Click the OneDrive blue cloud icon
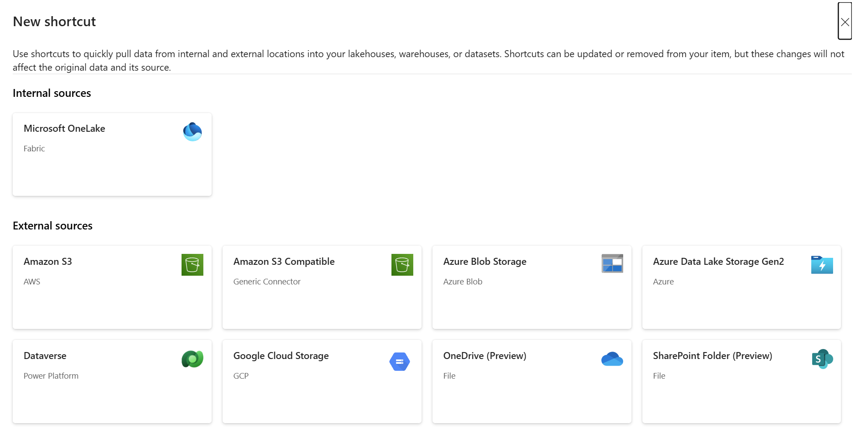Image resolution: width=868 pixels, height=431 pixels. click(612, 359)
